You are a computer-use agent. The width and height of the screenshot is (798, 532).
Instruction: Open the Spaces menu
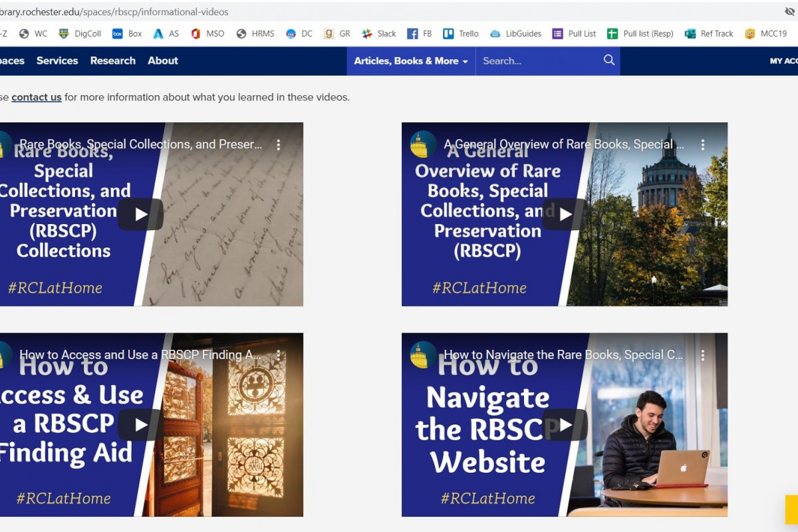(x=12, y=61)
